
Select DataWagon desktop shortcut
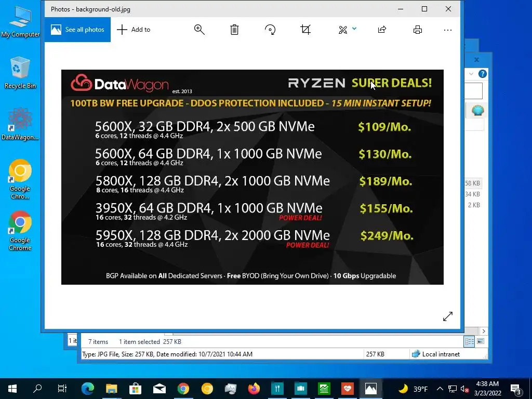[x=20, y=124]
